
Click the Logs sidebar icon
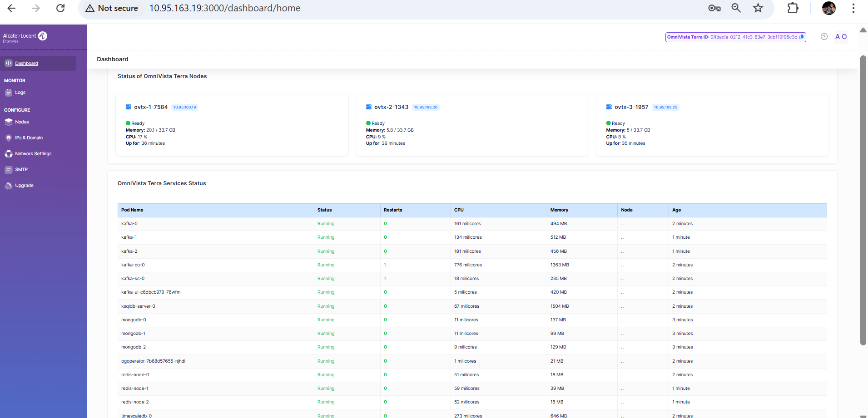pos(9,93)
